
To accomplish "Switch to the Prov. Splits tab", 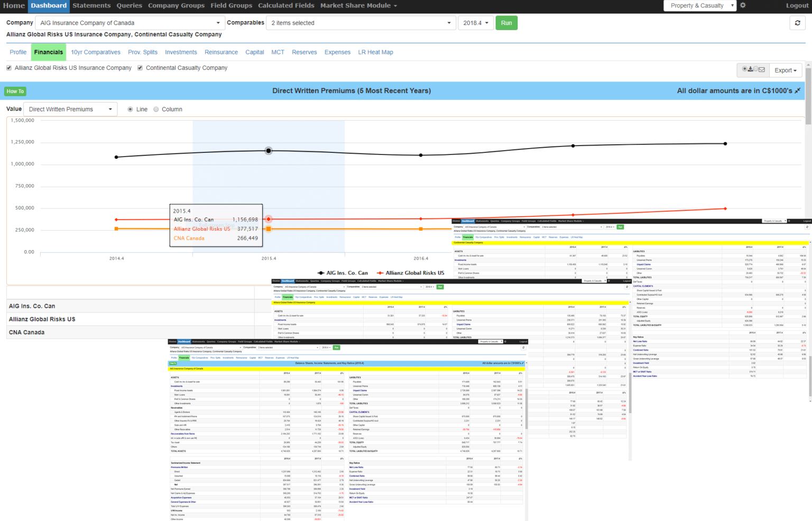I will click(143, 52).
